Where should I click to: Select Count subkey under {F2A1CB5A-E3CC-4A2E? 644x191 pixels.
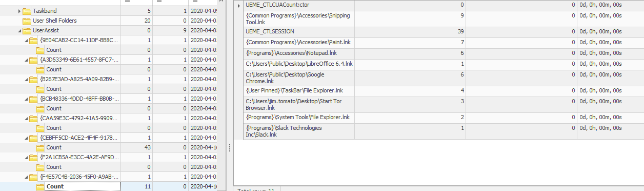tap(54, 167)
